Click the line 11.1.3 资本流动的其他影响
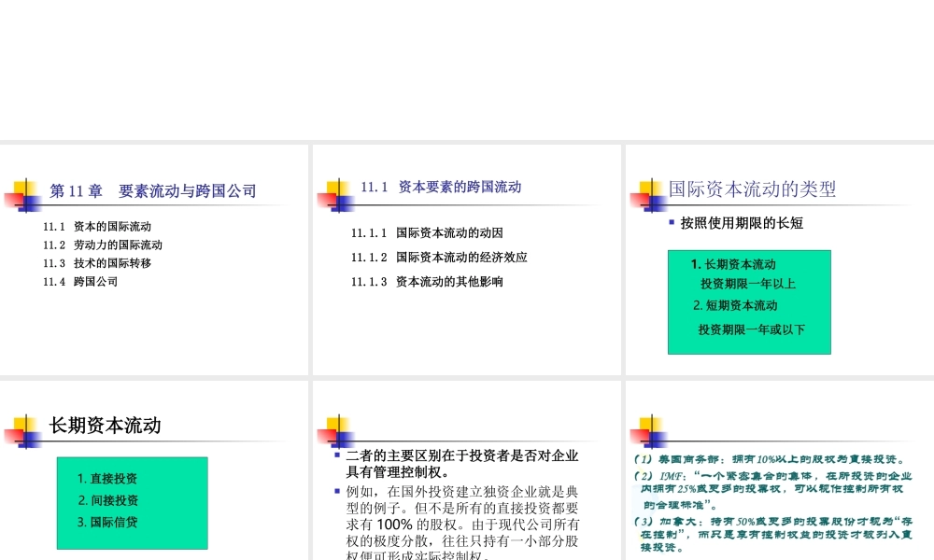Viewport: 934px width, 560px height. [x=427, y=281]
